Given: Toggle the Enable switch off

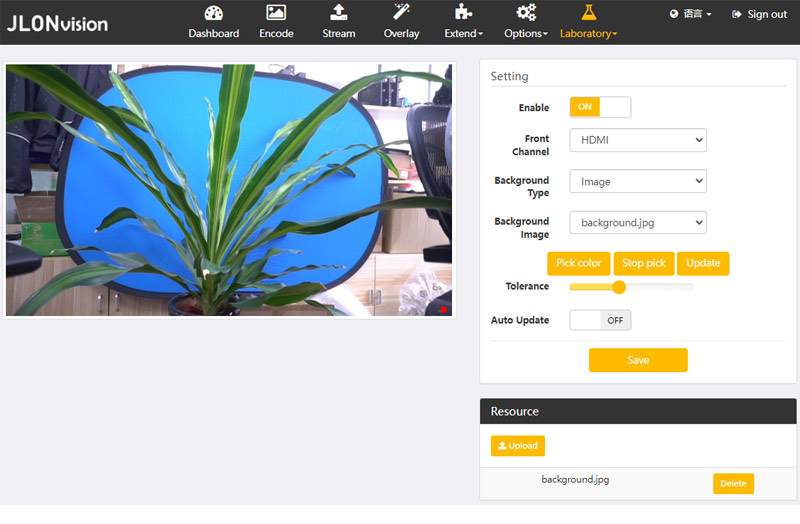Looking at the screenshot, I should pos(600,107).
